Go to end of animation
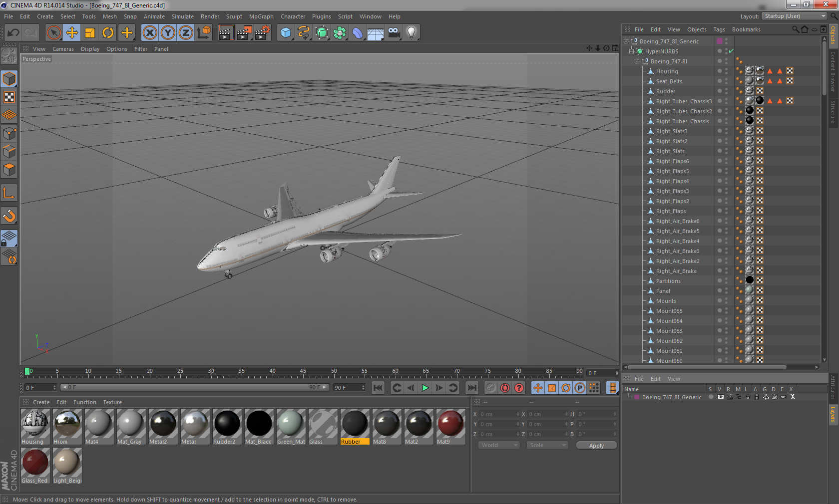 tap(471, 388)
